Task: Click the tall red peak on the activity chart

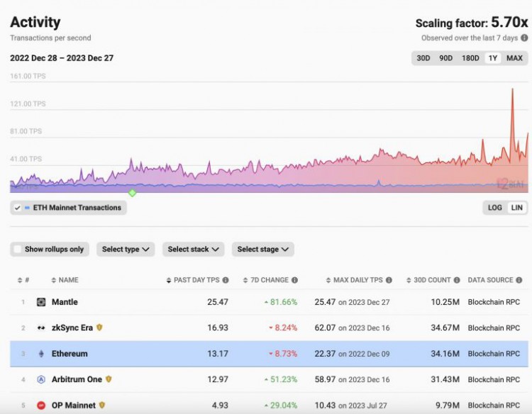Action: click(512, 90)
